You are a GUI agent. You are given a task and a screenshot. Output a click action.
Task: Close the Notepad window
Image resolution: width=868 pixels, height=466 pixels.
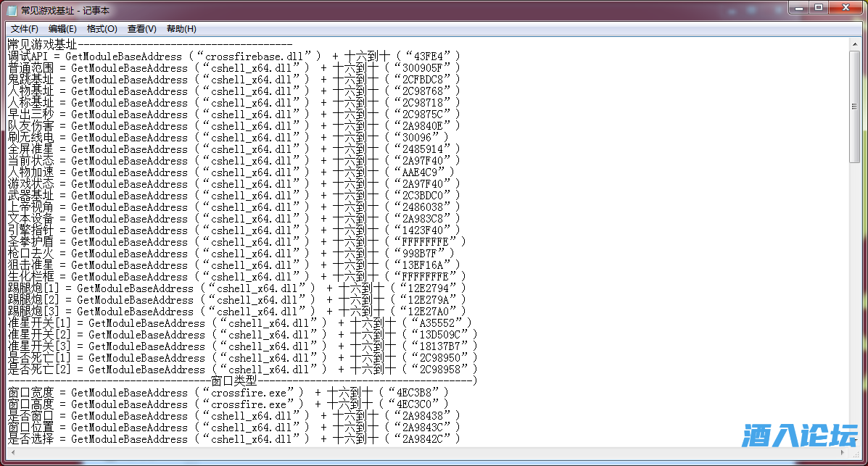(846, 8)
